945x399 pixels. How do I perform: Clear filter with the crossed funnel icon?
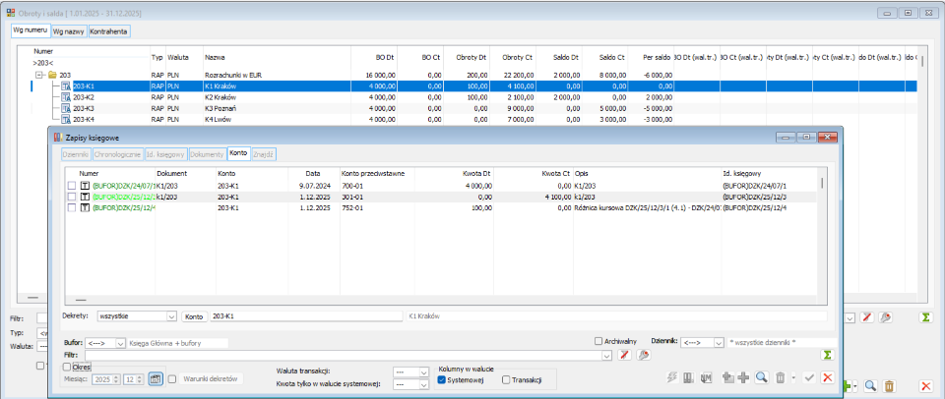[x=624, y=356]
